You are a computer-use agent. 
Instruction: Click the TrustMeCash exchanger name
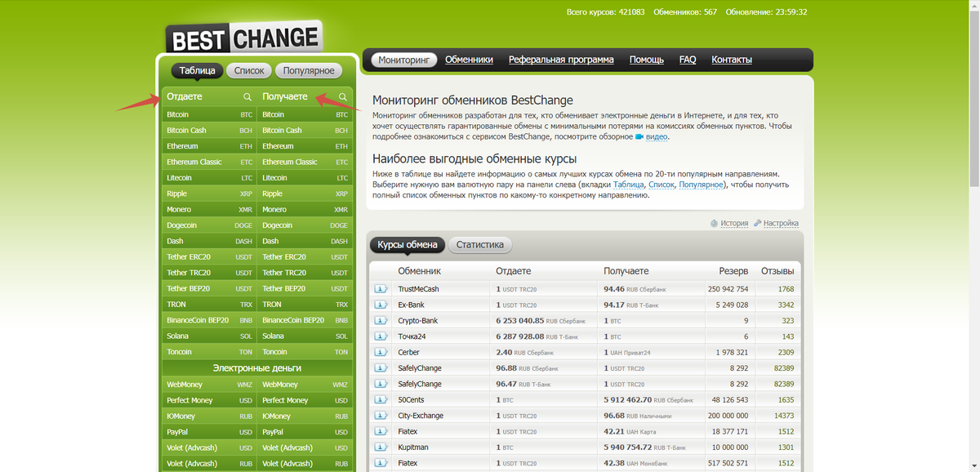point(418,289)
